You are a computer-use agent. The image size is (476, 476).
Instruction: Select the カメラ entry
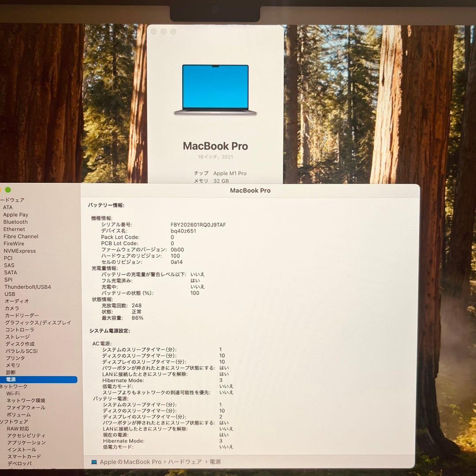pyautogui.click(x=12, y=308)
